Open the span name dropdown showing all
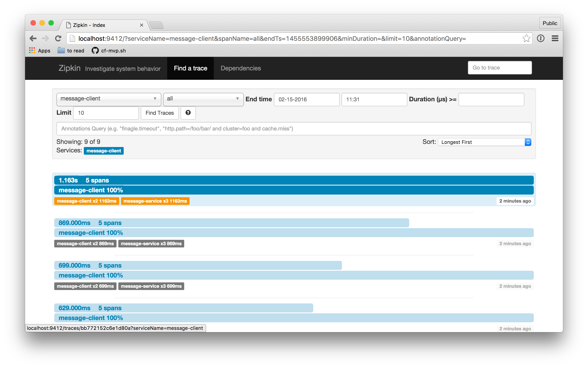The image size is (588, 368). tap(203, 99)
